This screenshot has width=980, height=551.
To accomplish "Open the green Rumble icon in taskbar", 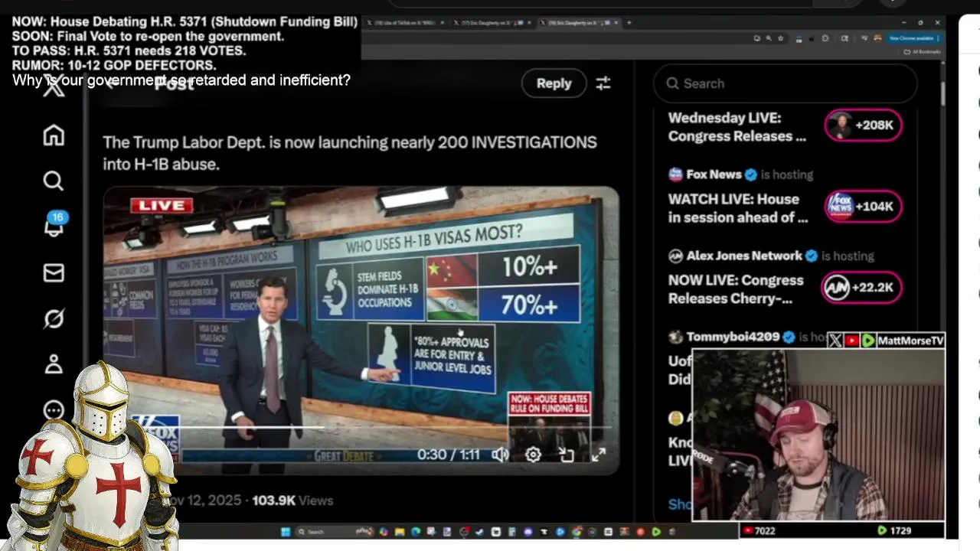I will click(x=657, y=532).
